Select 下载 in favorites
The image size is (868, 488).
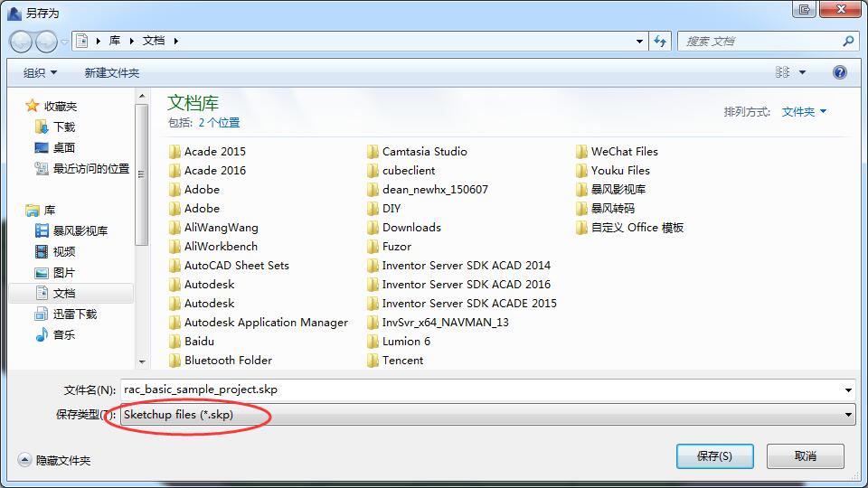(55, 127)
